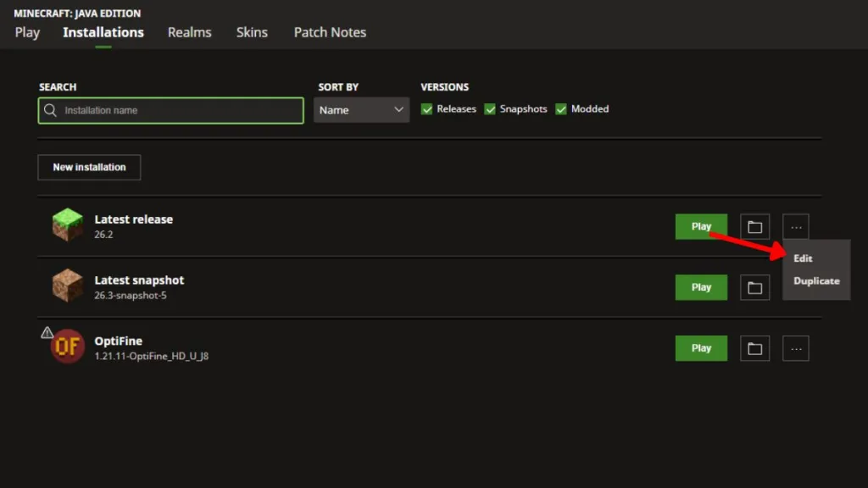This screenshot has width=868, height=488.
Task: Choose Duplicate from the context menu
Action: pos(816,281)
